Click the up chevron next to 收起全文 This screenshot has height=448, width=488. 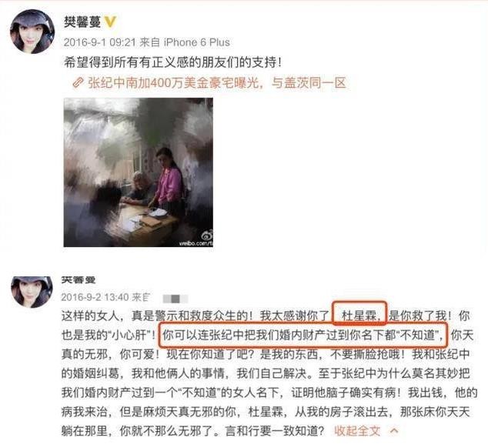(x=394, y=431)
